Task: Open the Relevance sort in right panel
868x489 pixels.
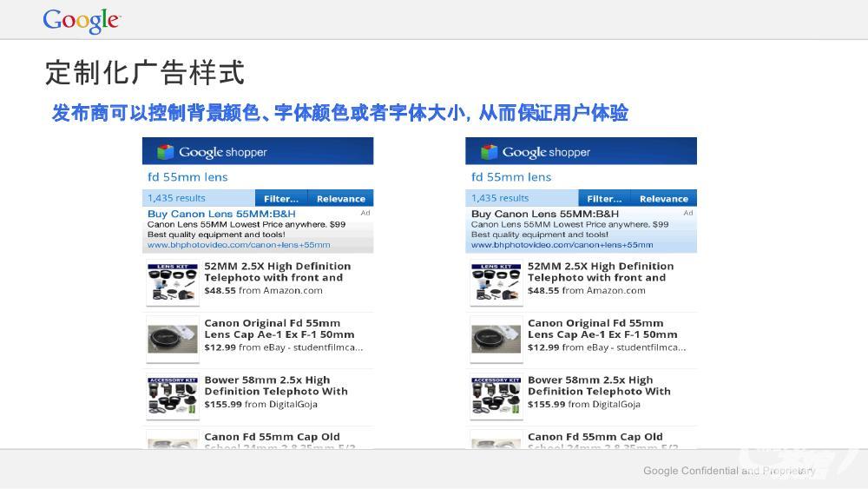Action: (663, 199)
